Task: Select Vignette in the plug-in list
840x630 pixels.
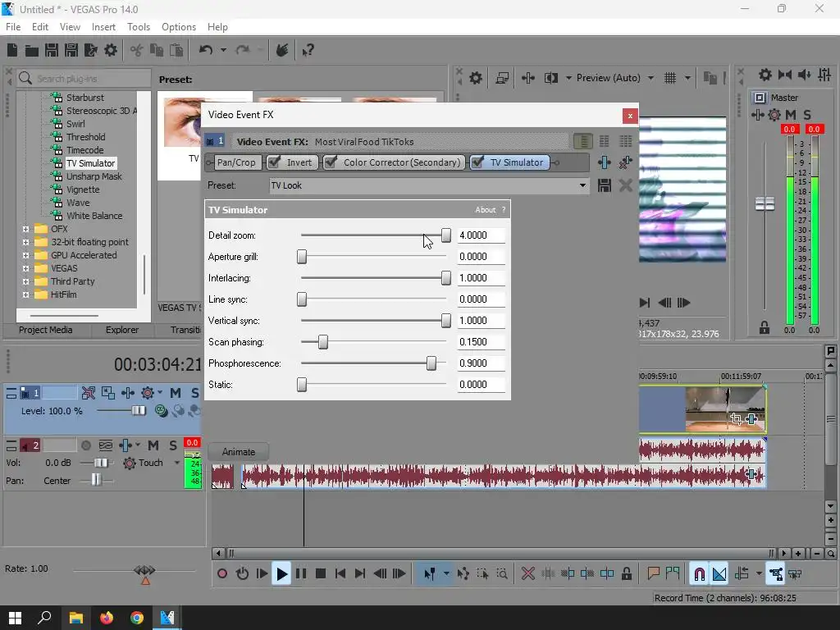Action: 83,189
